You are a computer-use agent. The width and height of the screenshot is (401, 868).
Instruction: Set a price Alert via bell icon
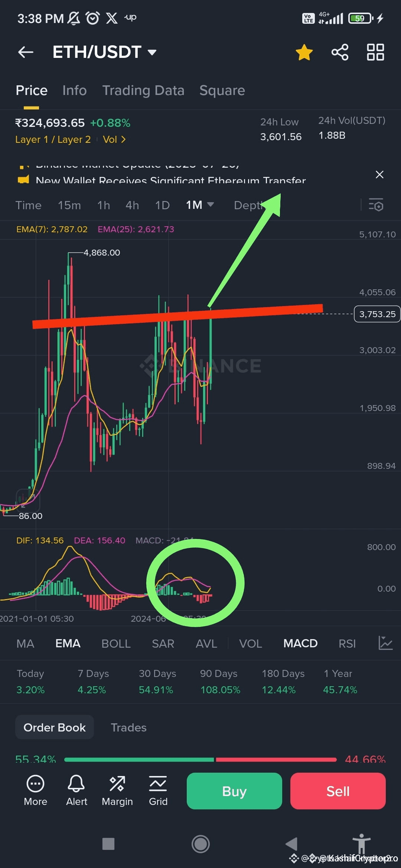[x=76, y=790]
